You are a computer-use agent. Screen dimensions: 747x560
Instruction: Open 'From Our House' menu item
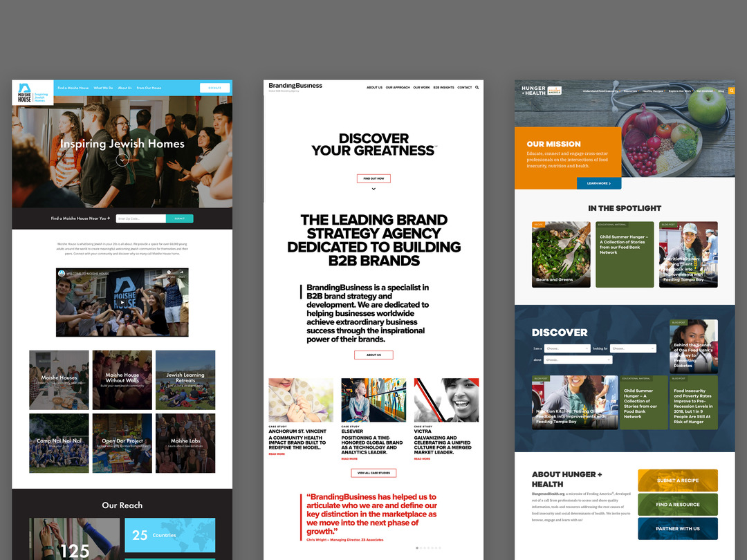149,88
